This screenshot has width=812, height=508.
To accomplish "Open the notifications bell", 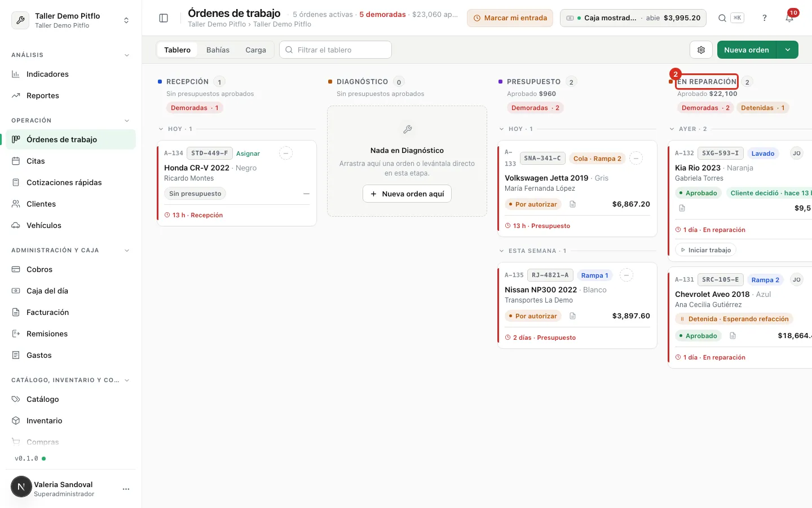I will click(789, 18).
